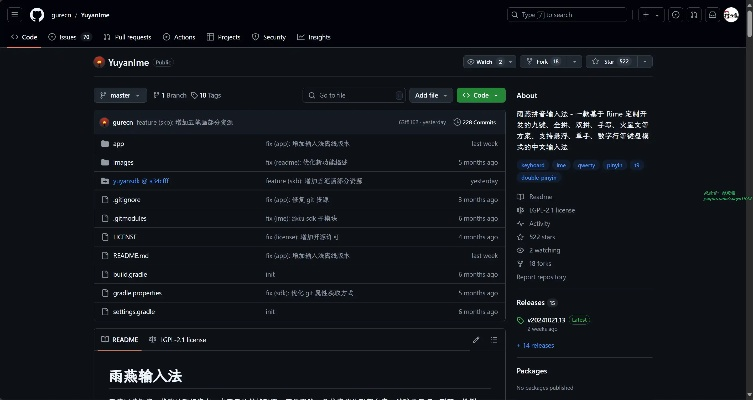This screenshot has height=400, width=753.
Task: Open the hamburger navigation menu
Action: (x=14, y=15)
